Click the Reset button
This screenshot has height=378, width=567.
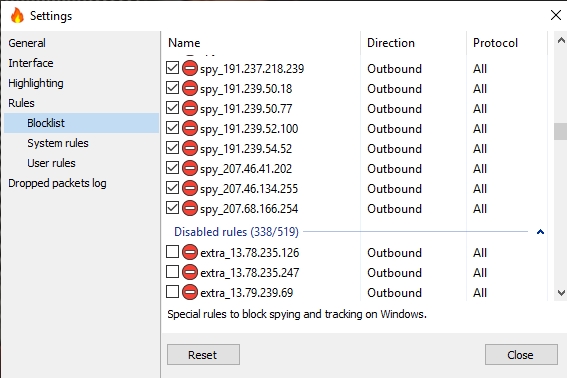[203, 354]
